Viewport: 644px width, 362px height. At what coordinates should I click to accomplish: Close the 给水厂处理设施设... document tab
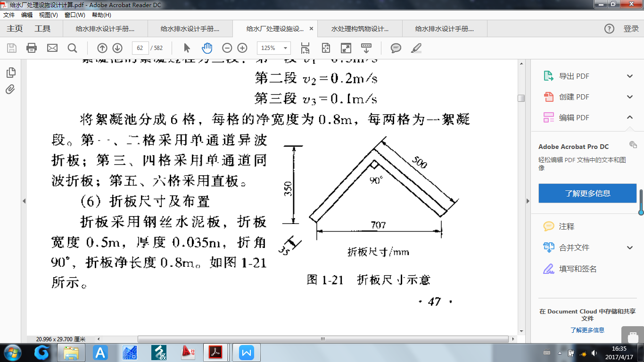pos(311,29)
